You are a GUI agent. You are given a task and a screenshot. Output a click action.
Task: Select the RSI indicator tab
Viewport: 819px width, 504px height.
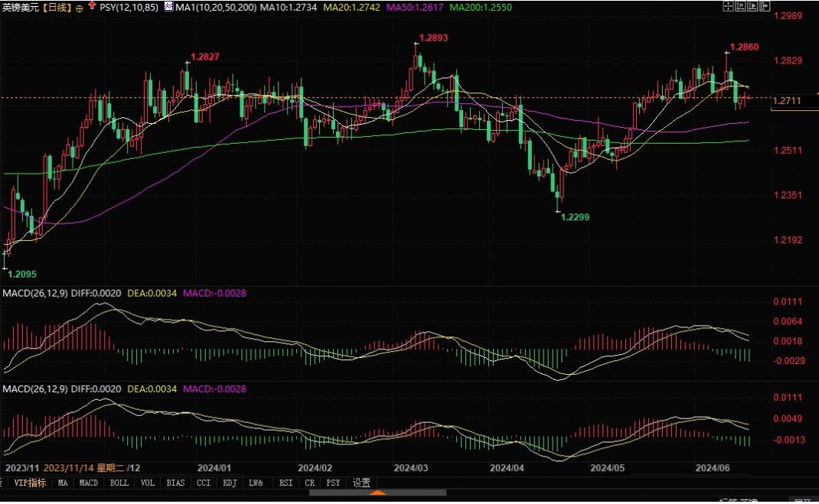(x=286, y=483)
